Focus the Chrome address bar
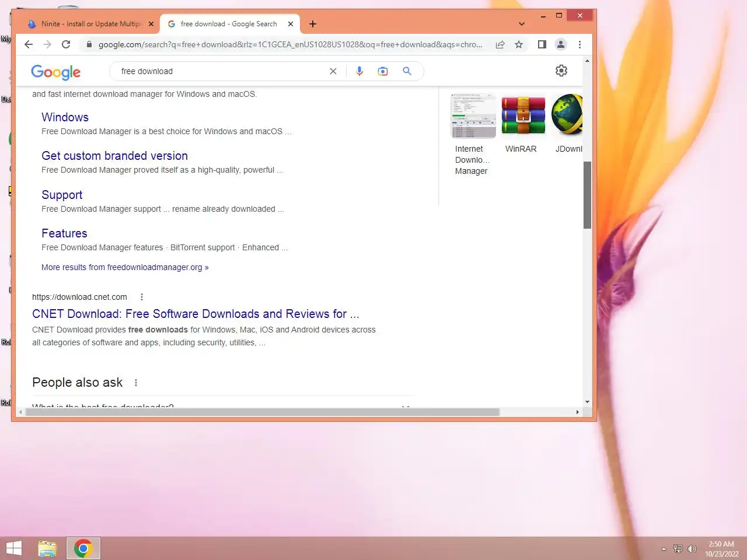Viewport: 747px width, 560px height. (290, 44)
